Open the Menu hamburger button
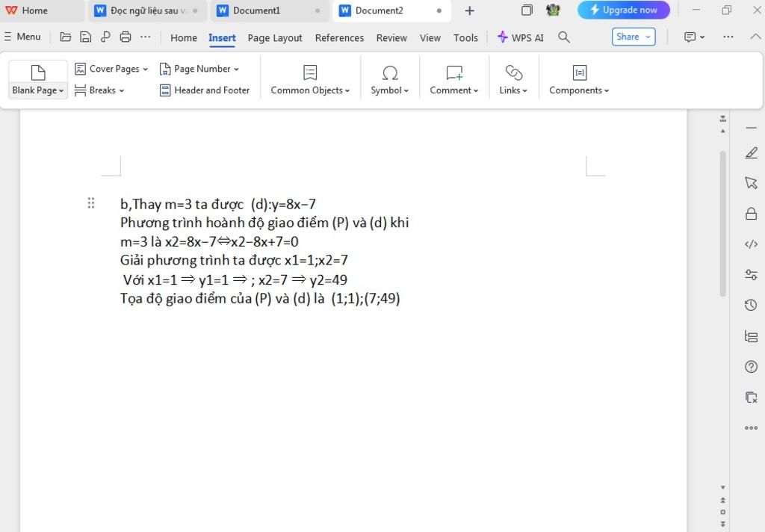 (22, 37)
